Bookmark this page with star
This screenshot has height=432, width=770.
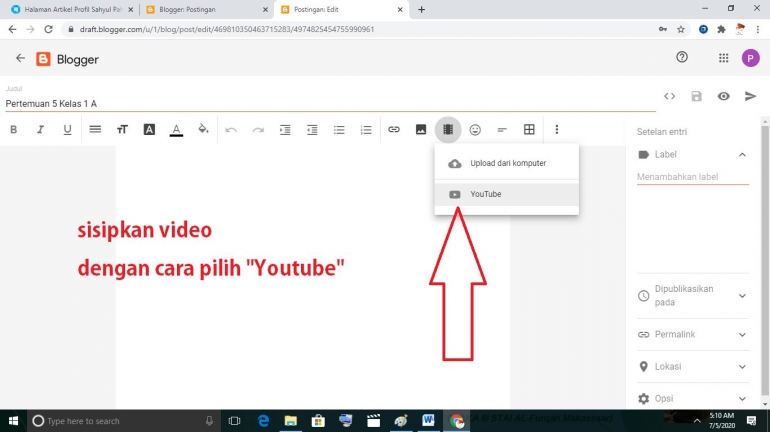681,29
